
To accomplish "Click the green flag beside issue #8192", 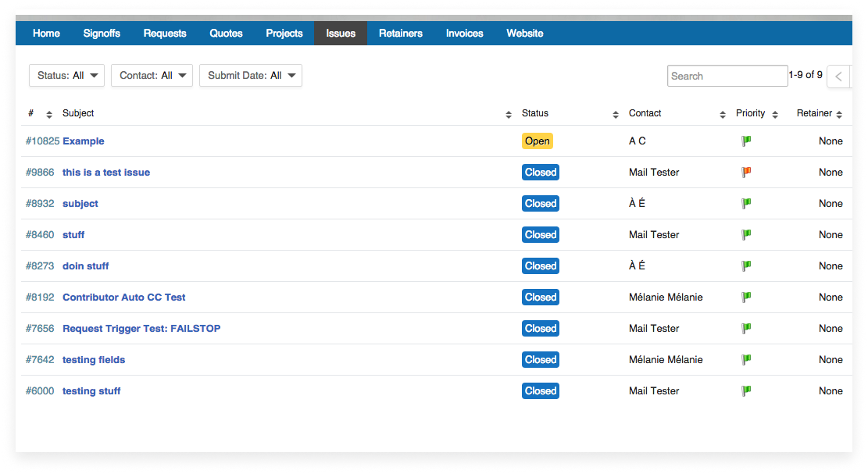I will coord(746,297).
